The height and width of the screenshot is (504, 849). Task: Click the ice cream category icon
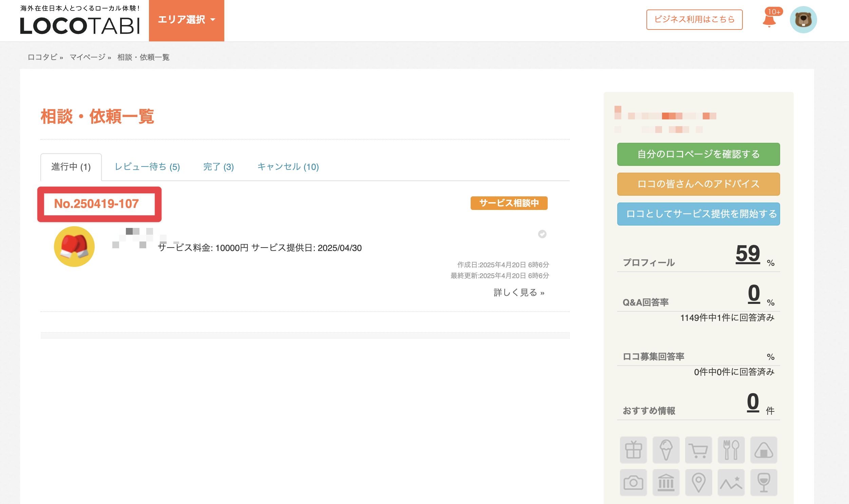click(666, 450)
